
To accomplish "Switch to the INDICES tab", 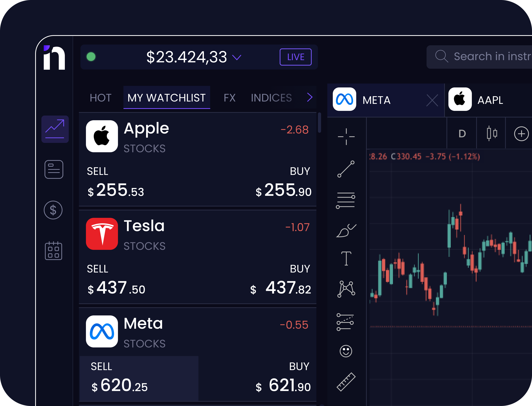I will pos(271,98).
